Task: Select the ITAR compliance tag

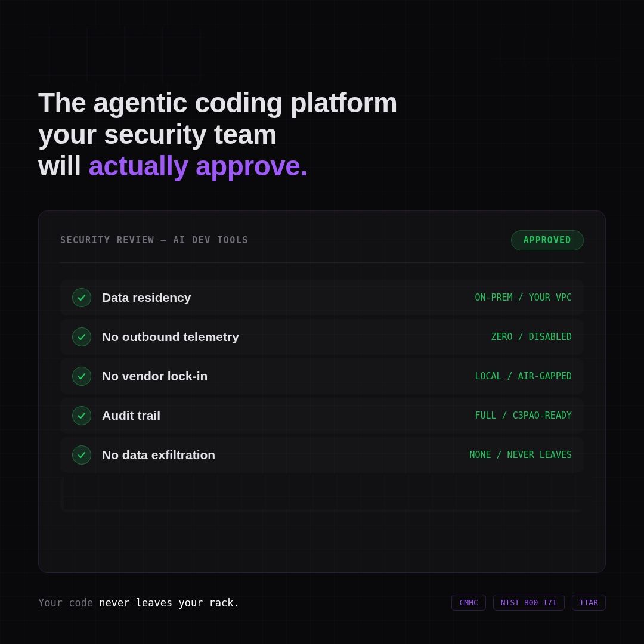Action: [589, 602]
